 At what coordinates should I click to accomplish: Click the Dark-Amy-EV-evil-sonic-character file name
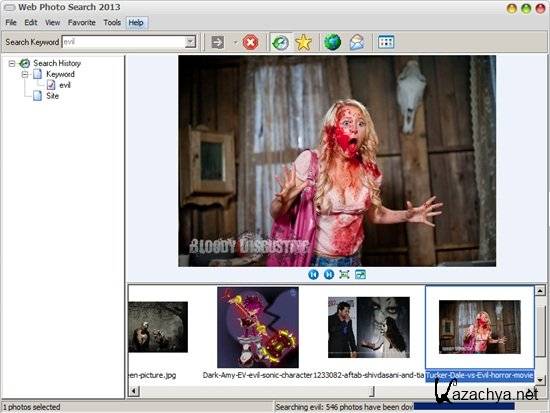257,375
